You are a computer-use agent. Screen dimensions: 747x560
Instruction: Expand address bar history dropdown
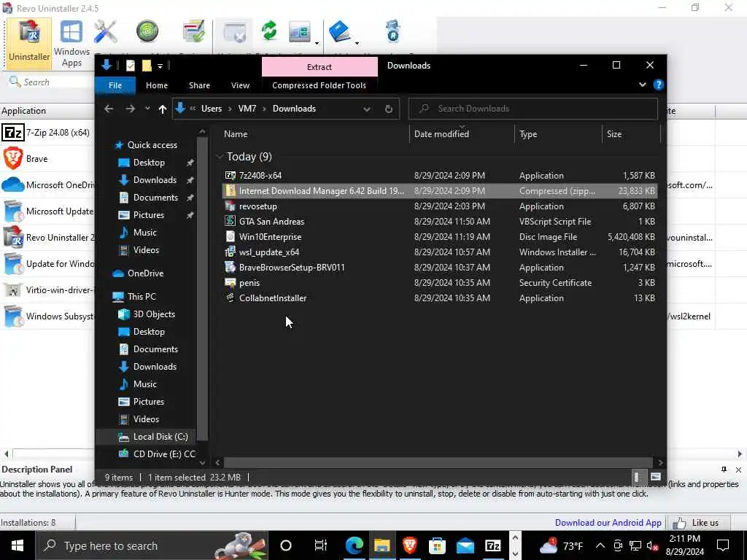(x=367, y=109)
